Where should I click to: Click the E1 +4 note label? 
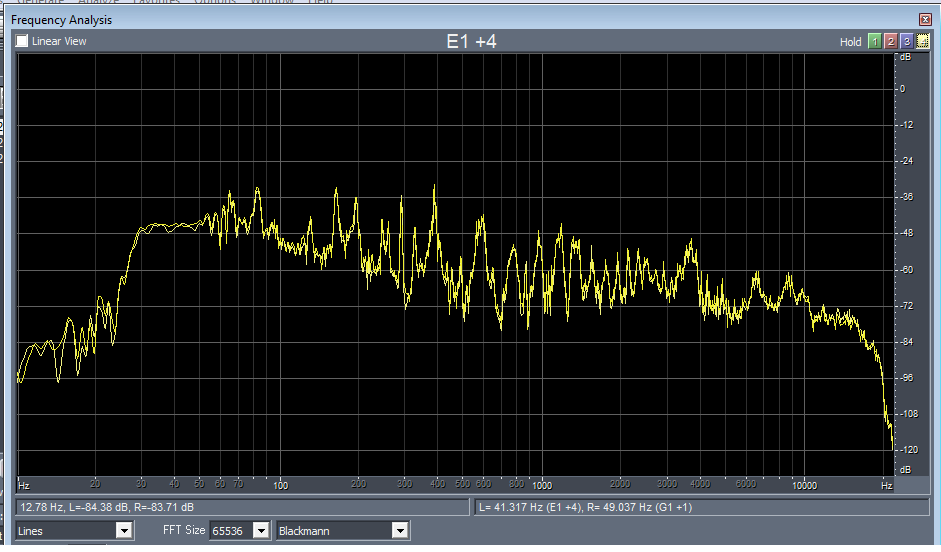coord(471,41)
